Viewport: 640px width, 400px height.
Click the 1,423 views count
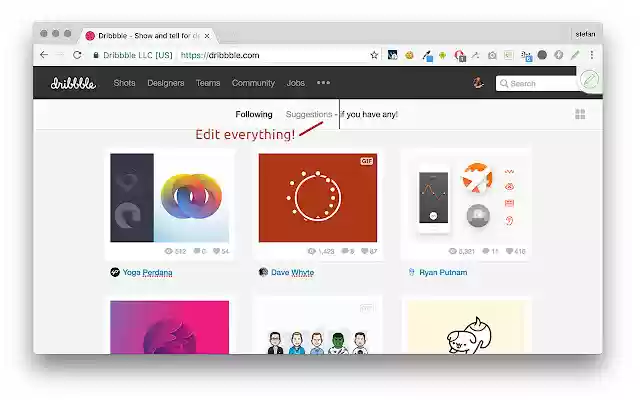coord(321,251)
